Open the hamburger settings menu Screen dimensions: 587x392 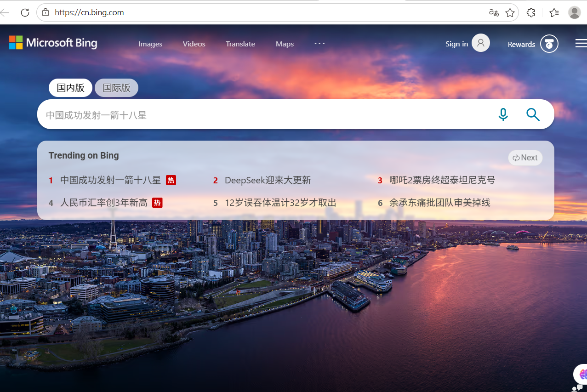click(x=581, y=43)
